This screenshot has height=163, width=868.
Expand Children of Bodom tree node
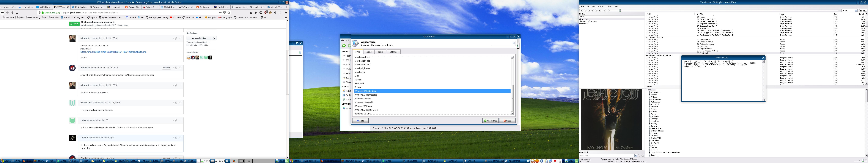tap(649, 131)
